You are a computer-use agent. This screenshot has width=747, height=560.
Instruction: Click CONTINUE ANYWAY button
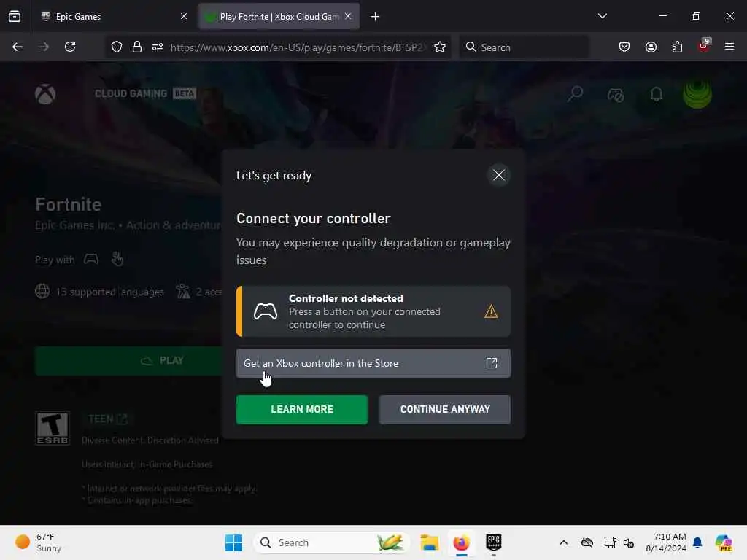coord(445,410)
